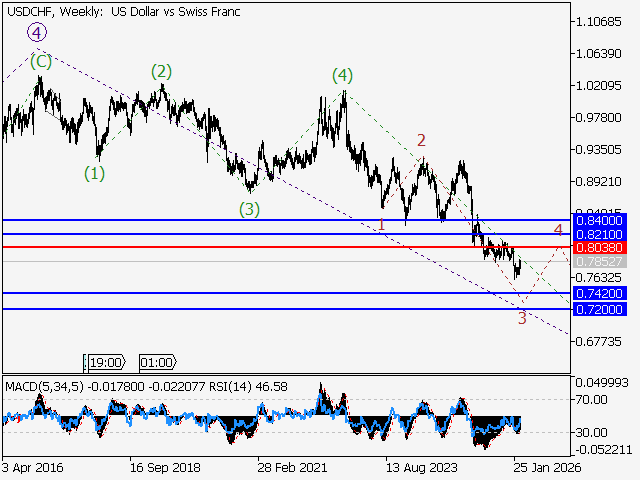Image resolution: width=640 pixels, height=480 pixels.
Task: Click the 0.74200 support level label
Action: tap(600, 294)
